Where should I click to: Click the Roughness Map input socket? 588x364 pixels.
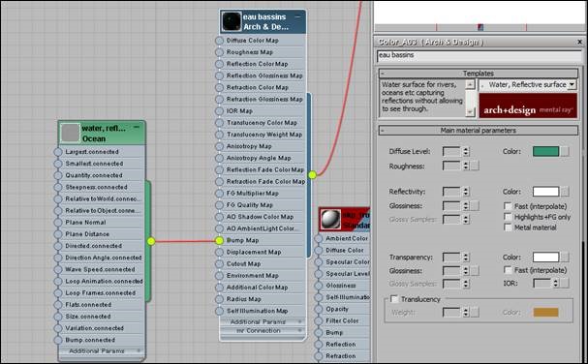point(219,52)
